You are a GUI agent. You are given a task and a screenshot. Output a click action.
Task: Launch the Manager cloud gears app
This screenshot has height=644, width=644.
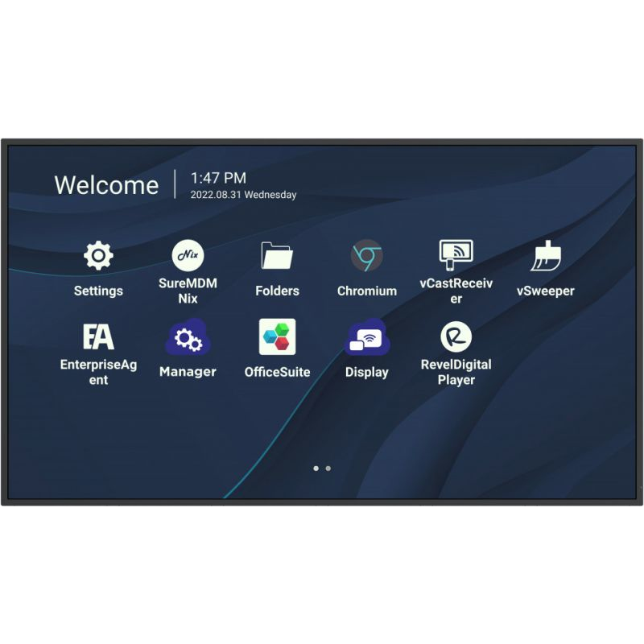[188, 336]
